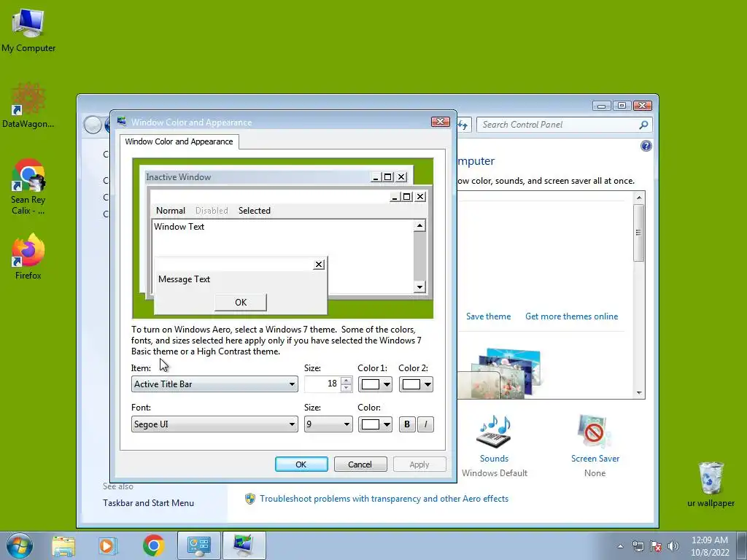Show the taskbar clock and date

pos(710,546)
